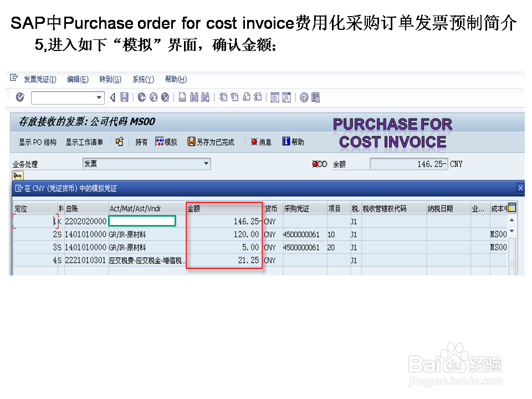
Task: Click the table scrollbar up arrow
Action: pyautogui.click(x=512, y=219)
